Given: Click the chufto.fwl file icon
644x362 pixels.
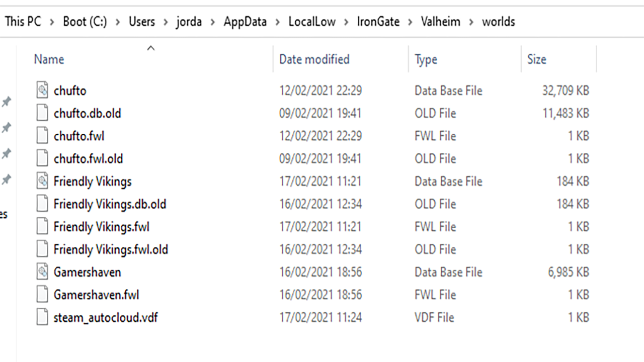Looking at the screenshot, I should click(x=42, y=136).
